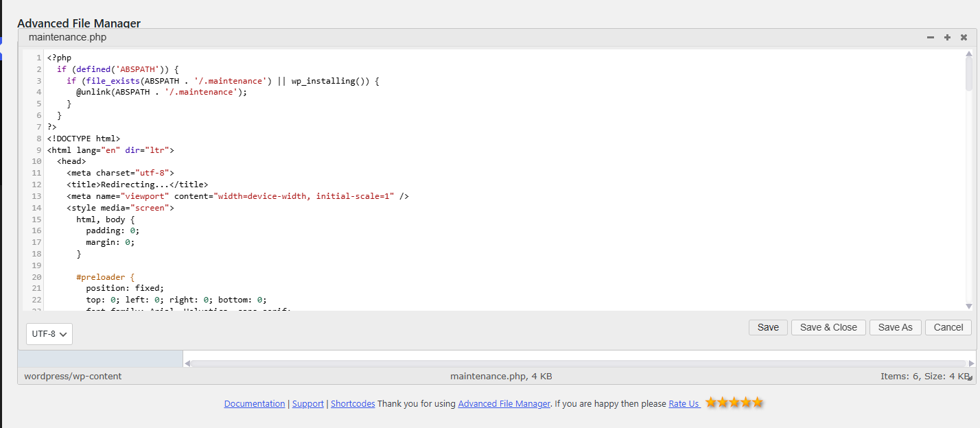Close the maintenance.php editor window
The width and height of the screenshot is (980, 428).
coord(964,38)
